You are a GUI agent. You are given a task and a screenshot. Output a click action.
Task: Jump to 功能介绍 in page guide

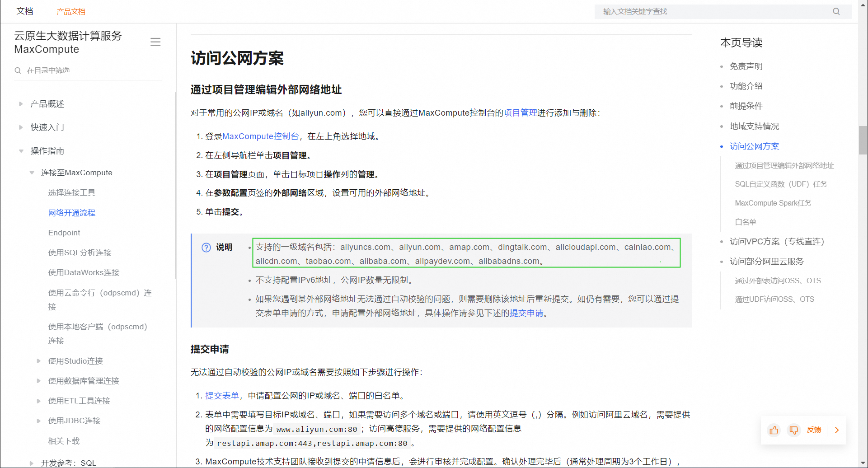[x=746, y=86]
